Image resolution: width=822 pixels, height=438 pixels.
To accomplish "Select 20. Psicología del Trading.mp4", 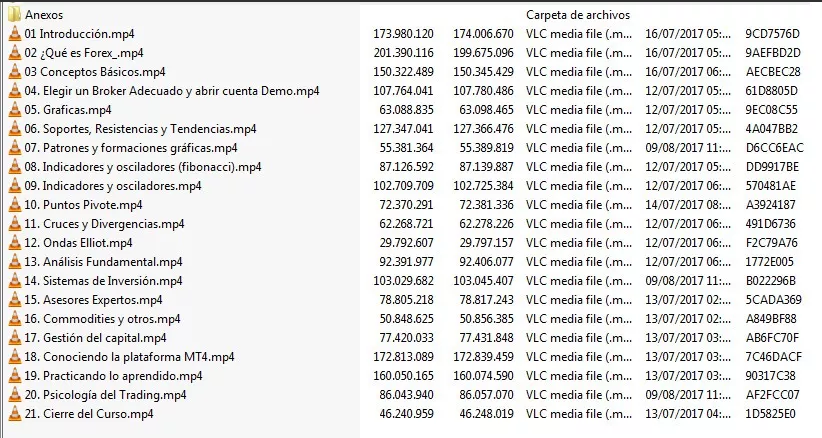I will point(105,395).
